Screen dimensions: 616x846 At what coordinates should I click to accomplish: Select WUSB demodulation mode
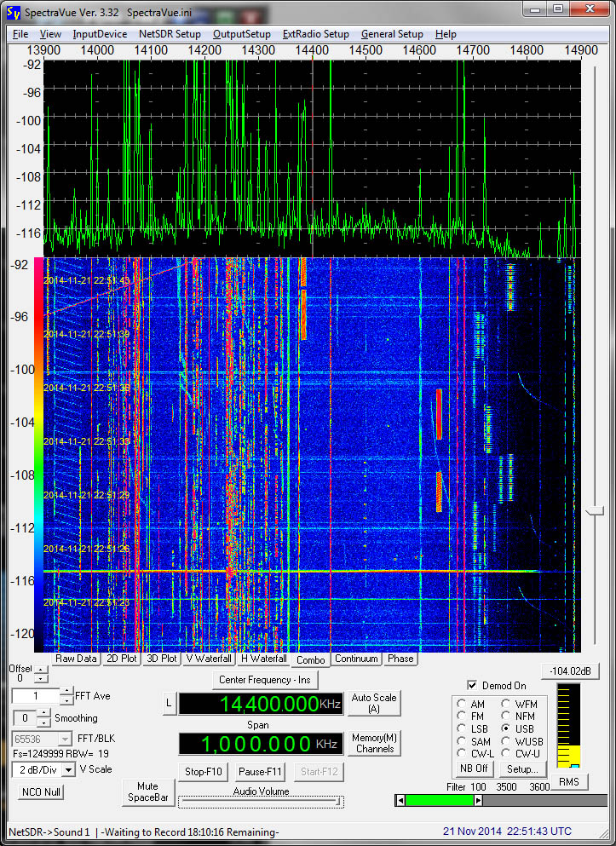coord(505,741)
